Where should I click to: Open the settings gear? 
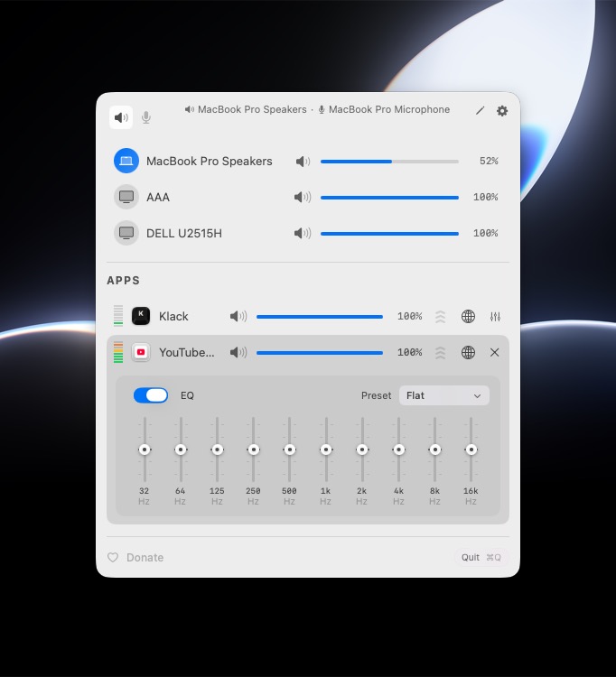click(502, 111)
